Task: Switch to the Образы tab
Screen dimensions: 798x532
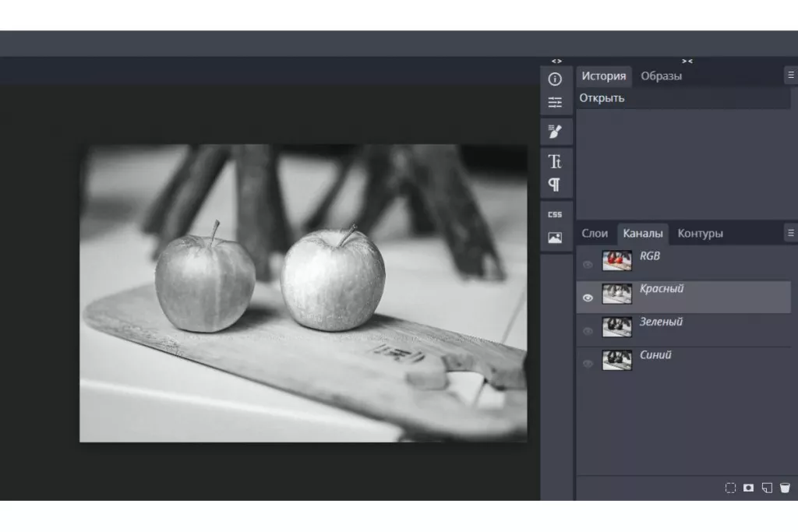Action: tap(661, 76)
